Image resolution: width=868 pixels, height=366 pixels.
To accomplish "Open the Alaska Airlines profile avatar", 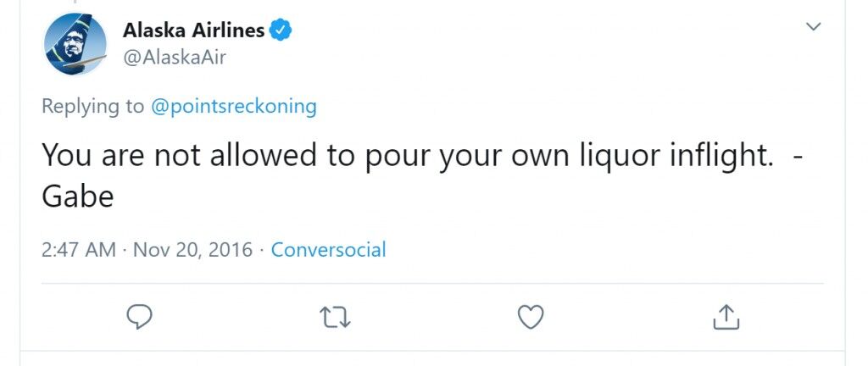I will [75, 43].
